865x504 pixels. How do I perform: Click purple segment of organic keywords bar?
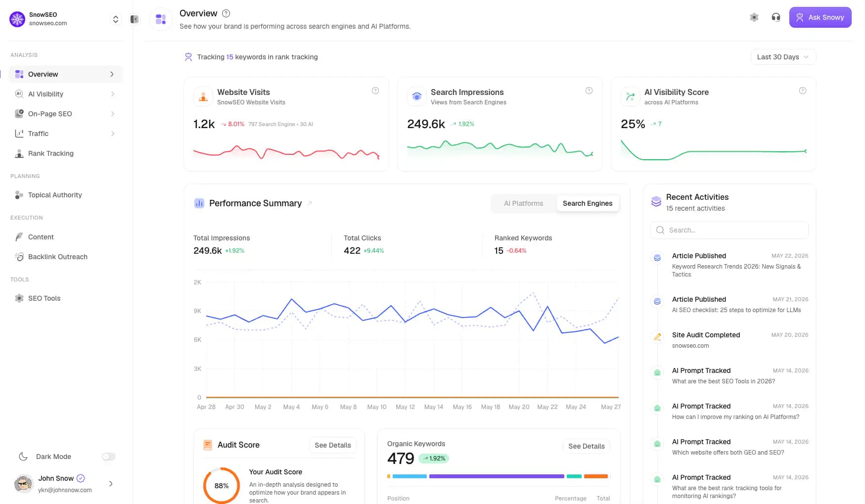(x=497, y=476)
